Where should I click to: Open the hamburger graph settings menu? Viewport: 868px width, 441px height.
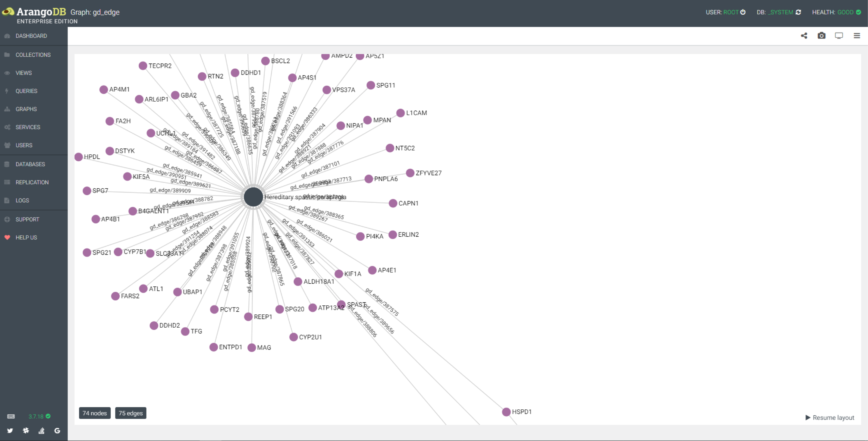coord(857,36)
